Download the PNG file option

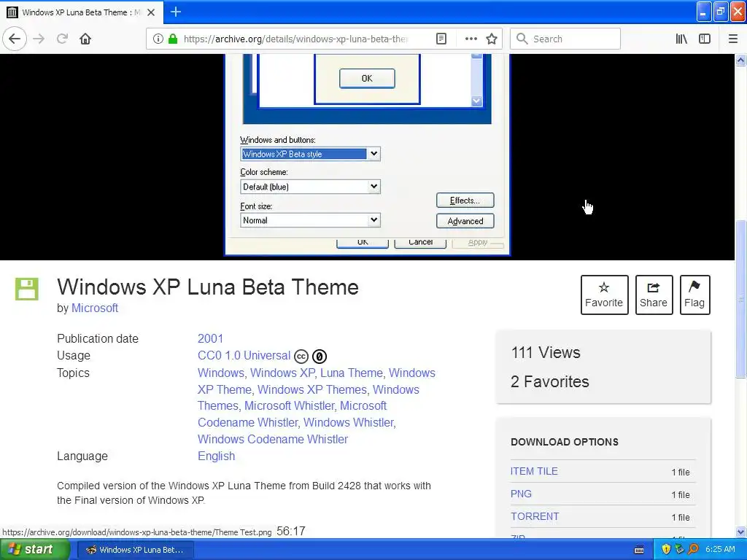(521, 494)
